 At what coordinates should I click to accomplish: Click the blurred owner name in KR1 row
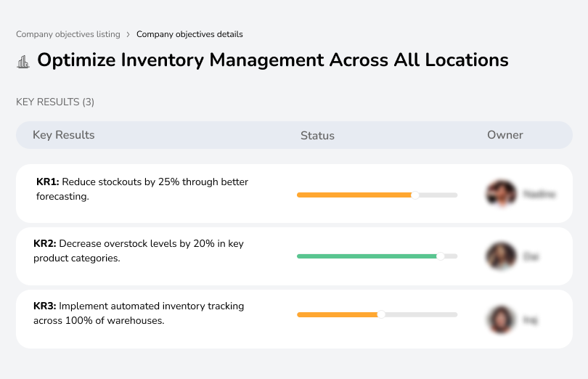(x=539, y=194)
